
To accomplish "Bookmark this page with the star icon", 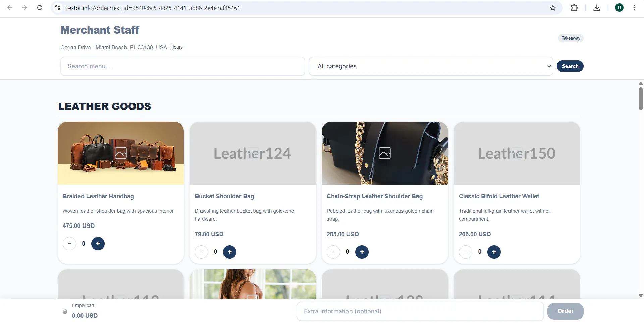I will [x=553, y=8].
